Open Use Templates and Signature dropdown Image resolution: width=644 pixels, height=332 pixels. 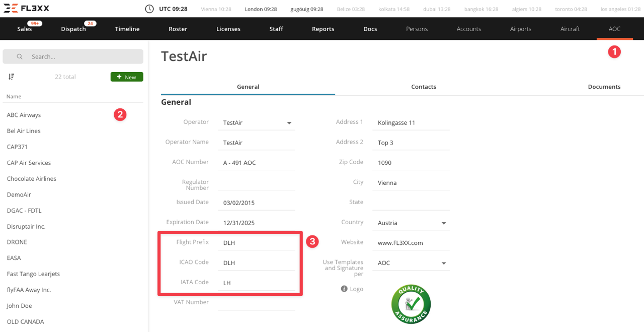443,263
